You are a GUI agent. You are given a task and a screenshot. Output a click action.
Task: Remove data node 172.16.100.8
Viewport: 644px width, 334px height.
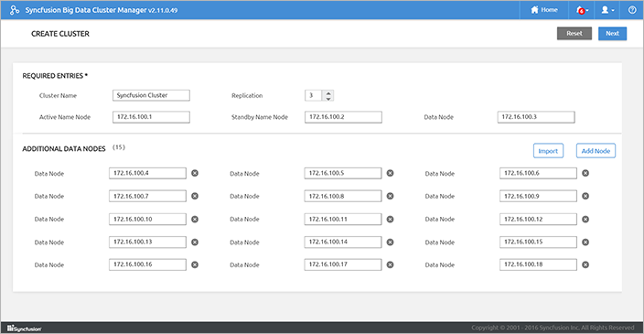point(391,196)
